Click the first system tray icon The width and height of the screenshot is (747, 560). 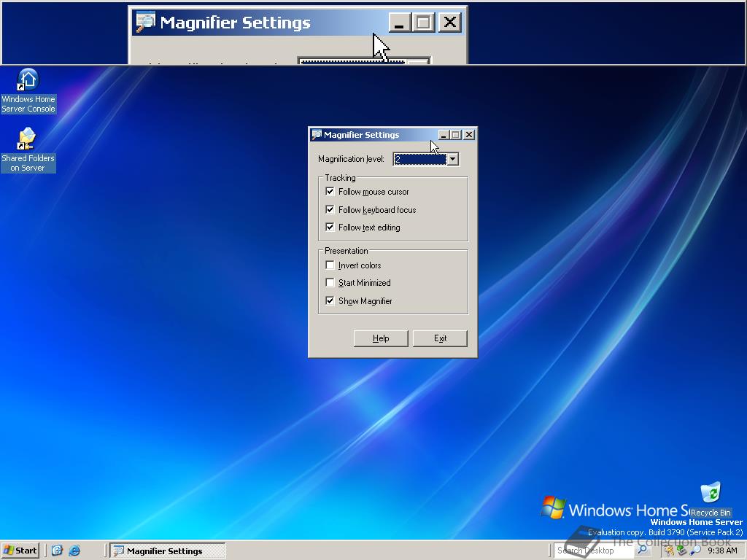670,551
